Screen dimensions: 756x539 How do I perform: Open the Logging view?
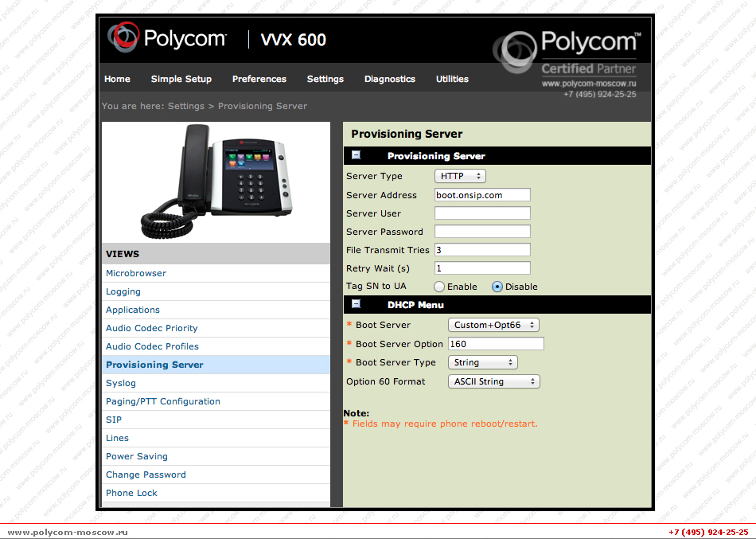click(x=123, y=291)
